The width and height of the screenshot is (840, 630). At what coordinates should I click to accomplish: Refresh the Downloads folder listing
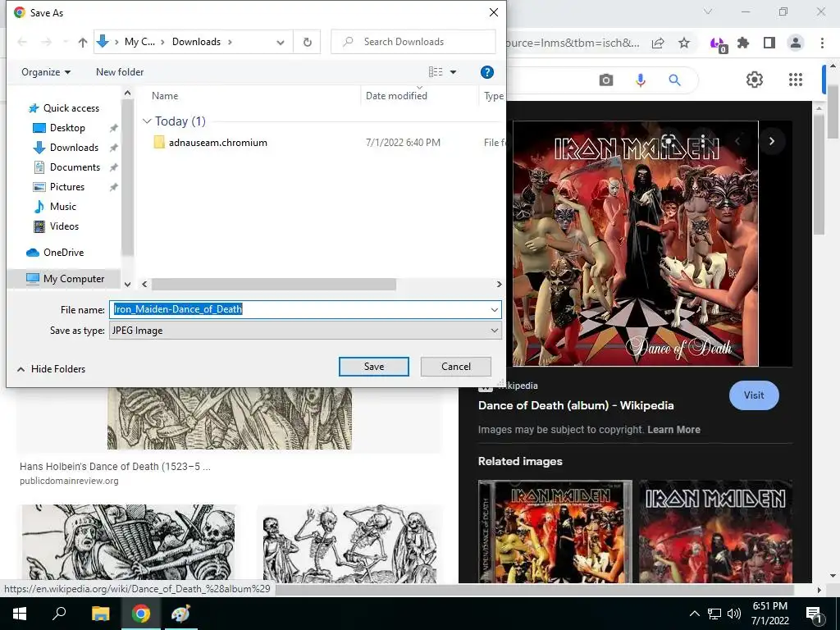coord(308,42)
